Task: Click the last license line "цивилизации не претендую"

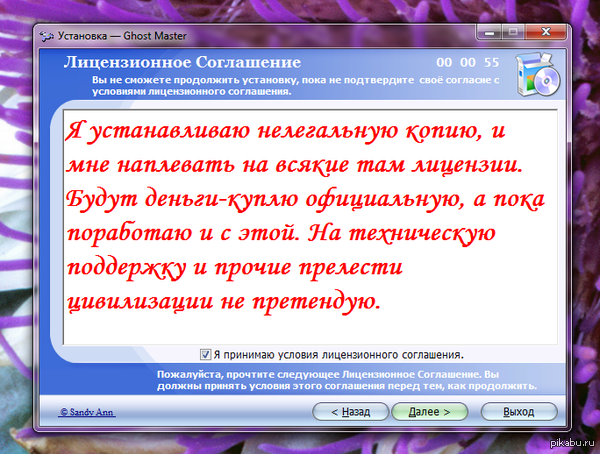Action: (224, 299)
